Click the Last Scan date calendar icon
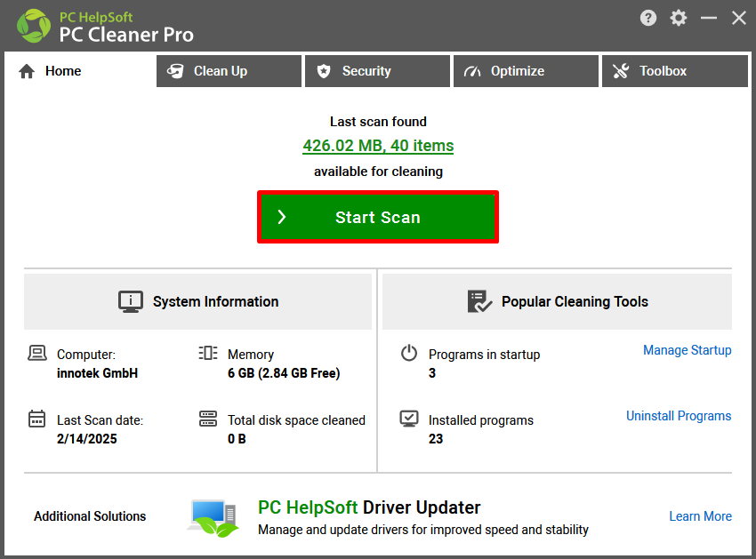Screen dimensions: 756x559 [x=36, y=419]
